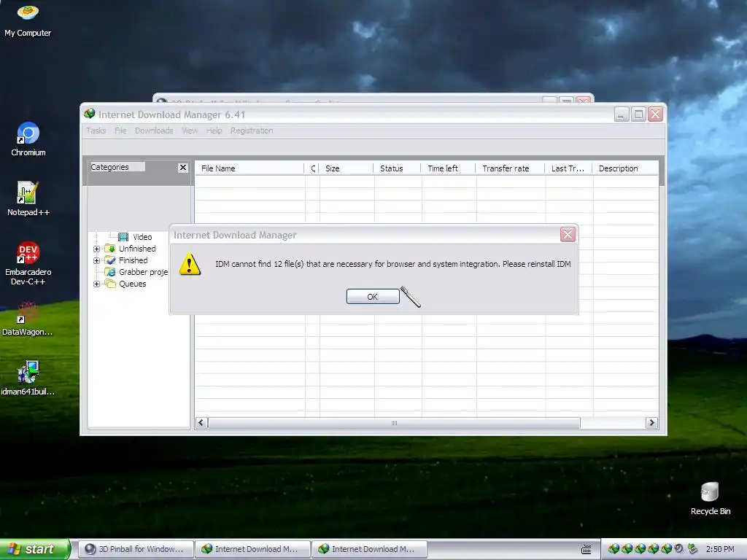Expand the Finished tree node
Viewport: 747px width, 560px height.
(x=97, y=260)
